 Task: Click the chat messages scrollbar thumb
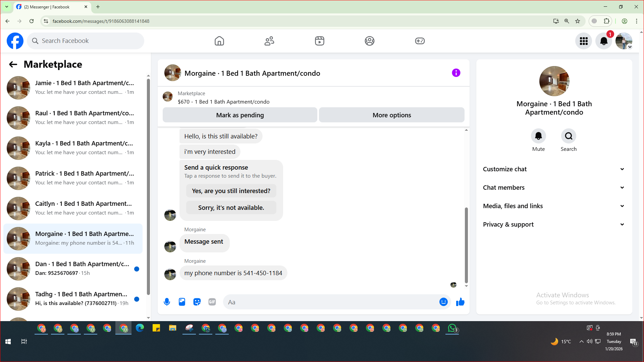(x=466, y=245)
